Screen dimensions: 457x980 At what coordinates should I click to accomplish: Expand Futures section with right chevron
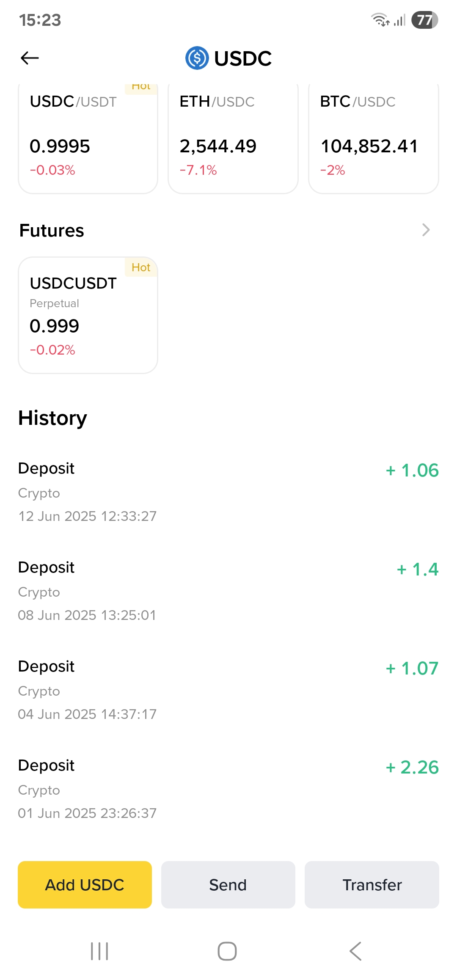tap(426, 230)
